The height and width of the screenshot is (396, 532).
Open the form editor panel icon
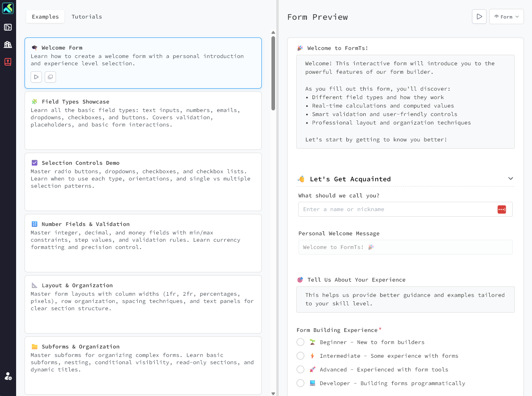pyautogui.click(x=8, y=27)
